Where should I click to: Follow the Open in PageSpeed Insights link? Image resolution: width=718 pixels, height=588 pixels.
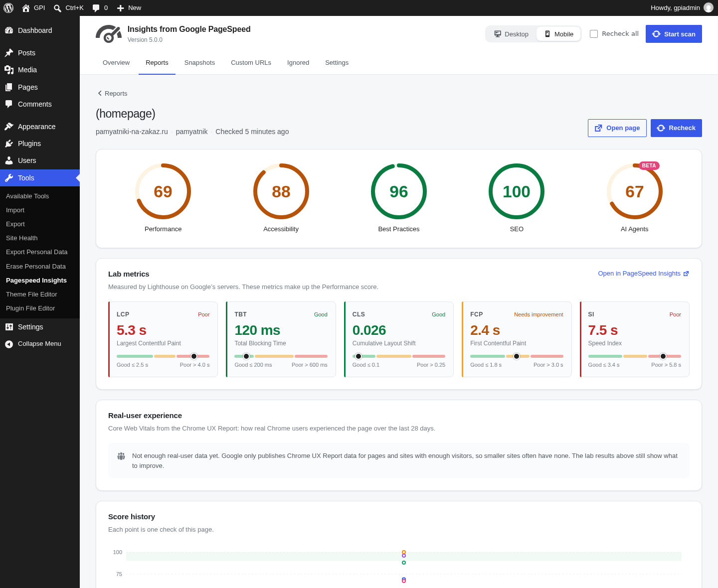click(x=643, y=274)
